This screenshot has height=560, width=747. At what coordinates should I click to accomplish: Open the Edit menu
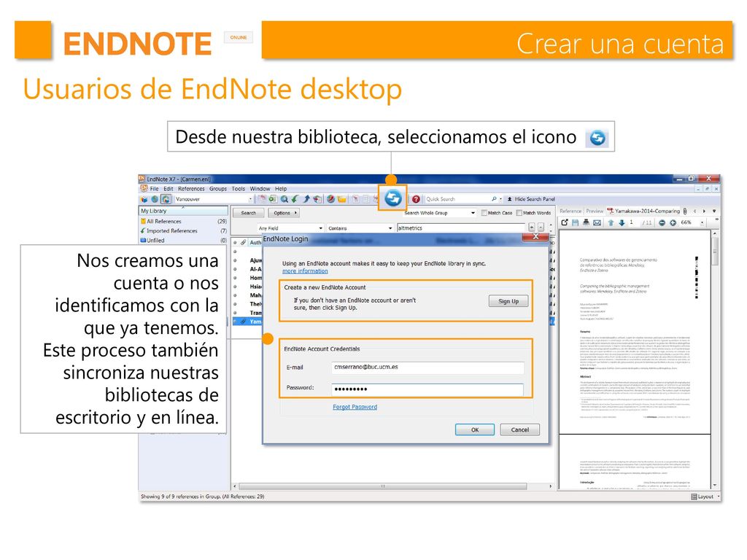pos(169,189)
